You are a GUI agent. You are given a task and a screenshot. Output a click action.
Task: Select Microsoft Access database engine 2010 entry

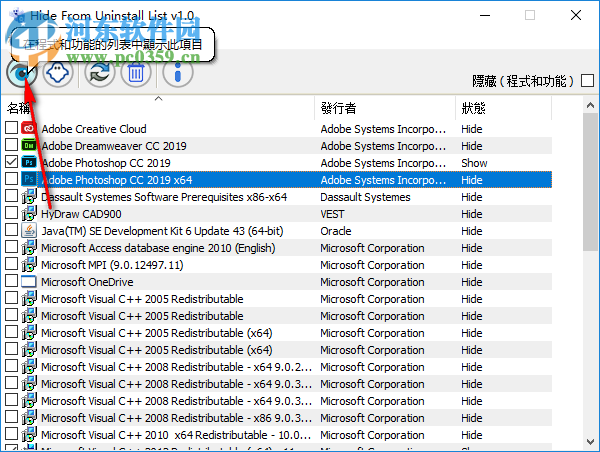pyautogui.click(x=277, y=248)
